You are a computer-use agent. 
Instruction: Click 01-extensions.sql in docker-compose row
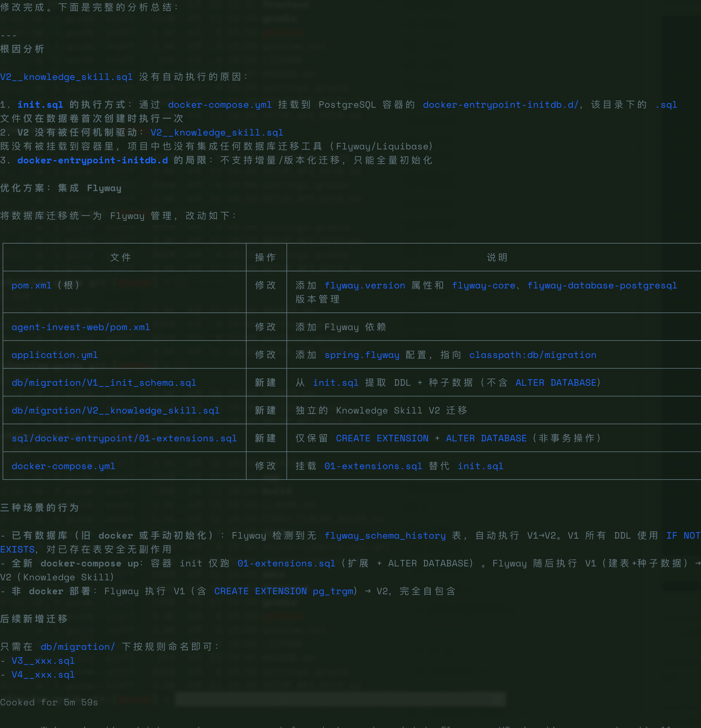pos(373,466)
